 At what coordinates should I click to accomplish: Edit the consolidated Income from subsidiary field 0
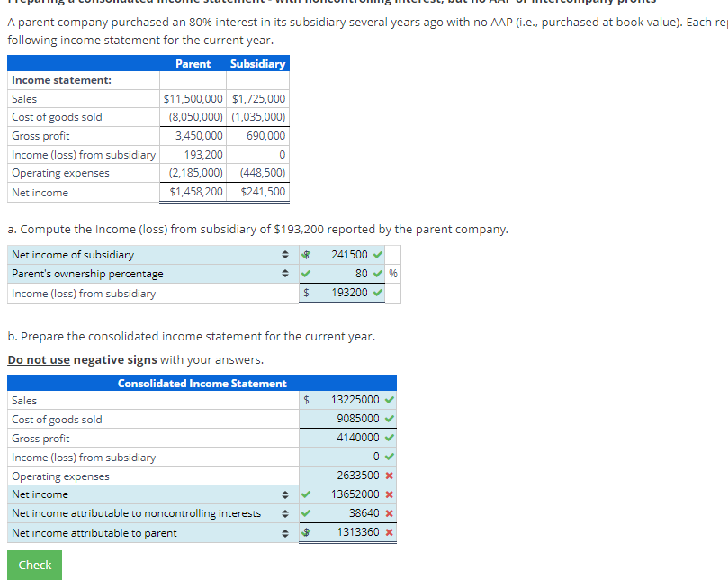tap(348, 457)
